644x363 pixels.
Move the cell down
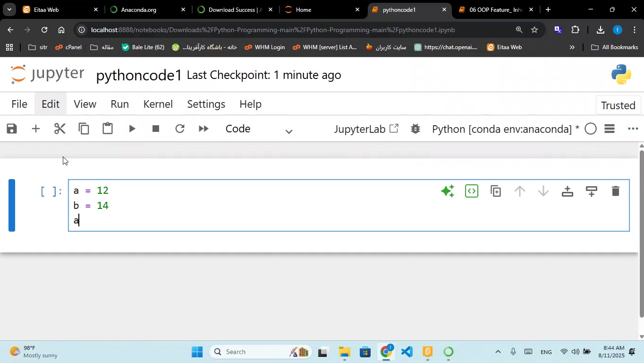click(543, 191)
